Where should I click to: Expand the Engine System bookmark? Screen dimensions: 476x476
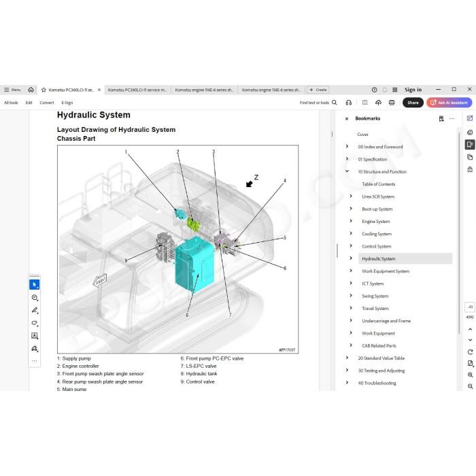(x=351, y=221)
